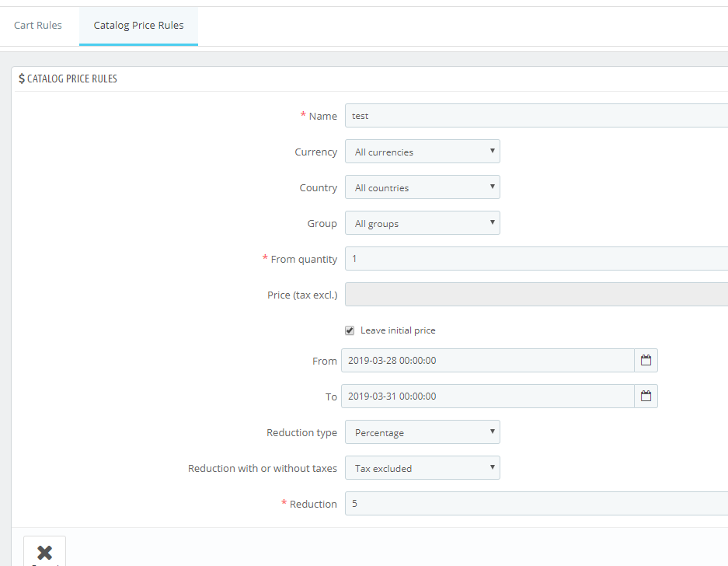728x566 pixels.
Task: Click the From date text field
Action: (488, 361)
